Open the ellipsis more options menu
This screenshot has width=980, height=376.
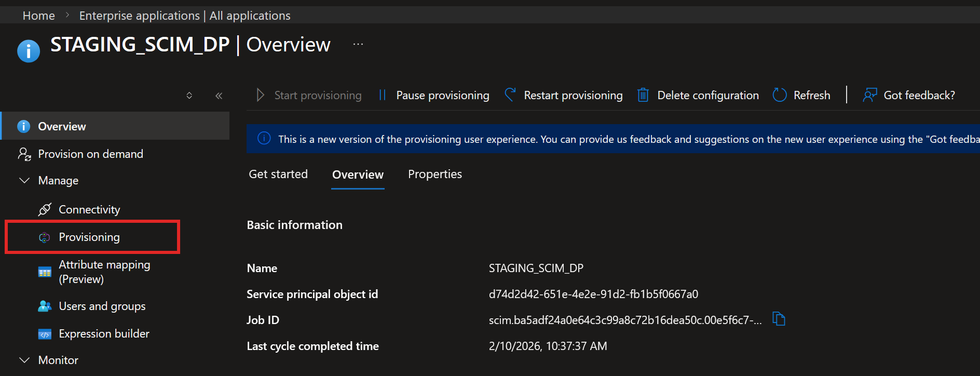point(358,44)
